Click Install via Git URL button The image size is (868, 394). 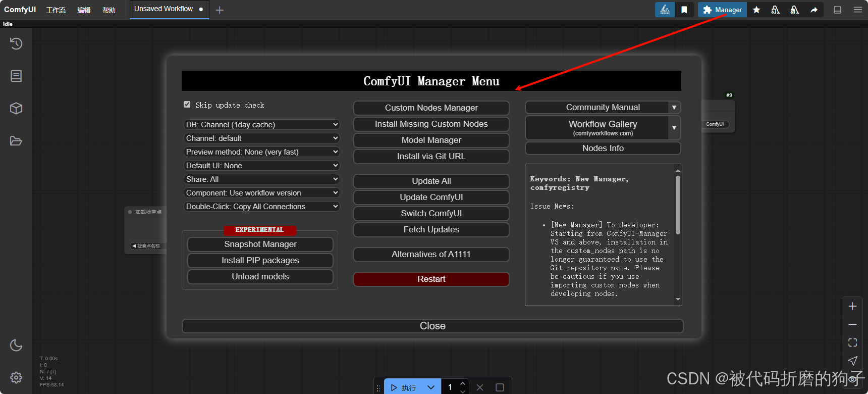431,156
